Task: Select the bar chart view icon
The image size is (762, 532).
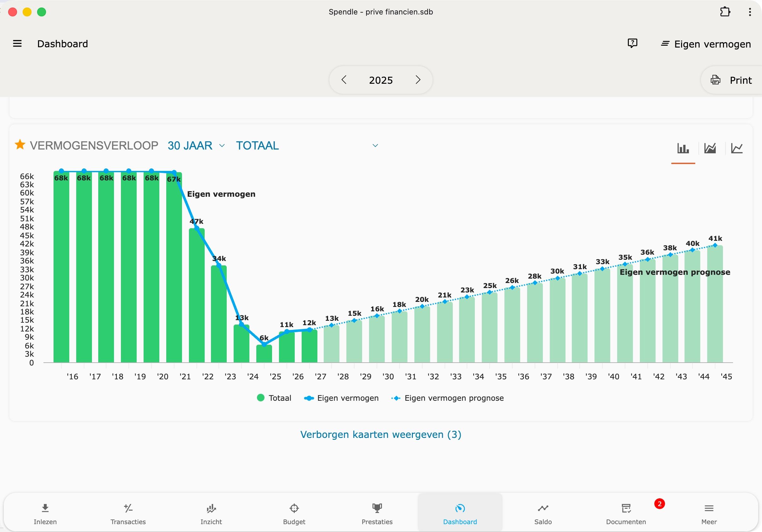Action: coord(683,148)
